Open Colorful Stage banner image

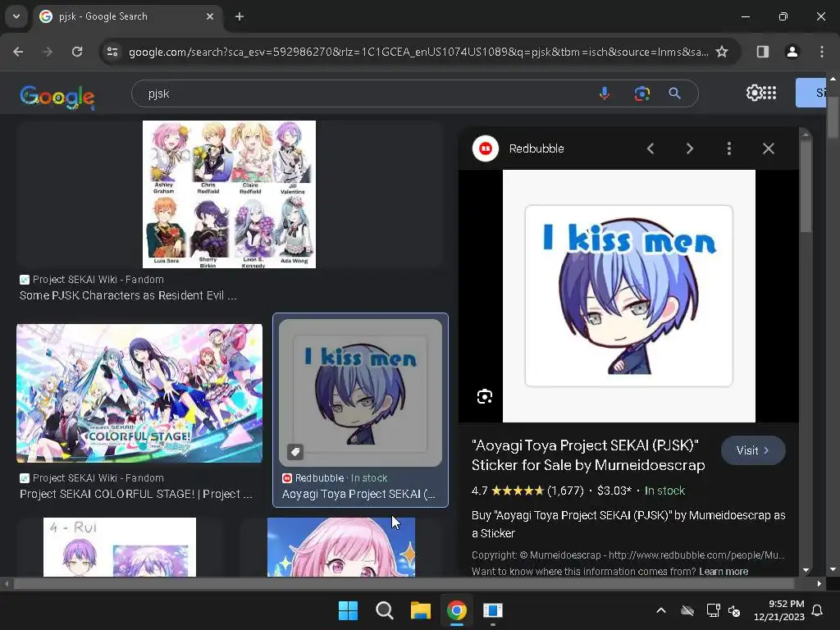pos(139,393)
